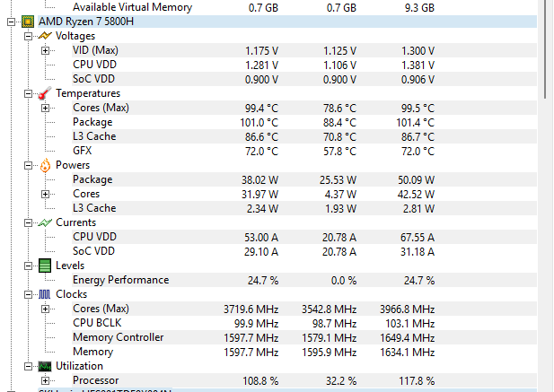
Task: Expand the Cores power entry
Action: (x=45, y=194)
